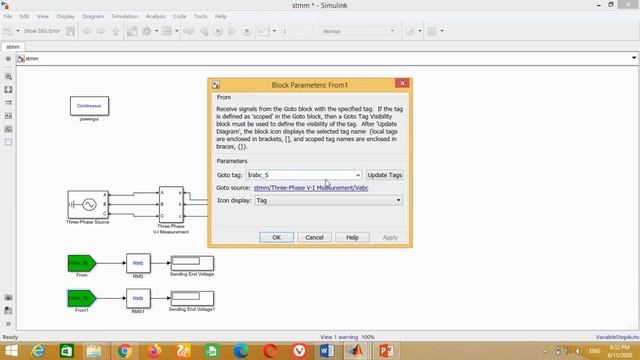Image resolution: width=640 pixels, height=360 pixels.
Task: Close the Block Parameters From1 dialog
Action: tap(402, 83)
